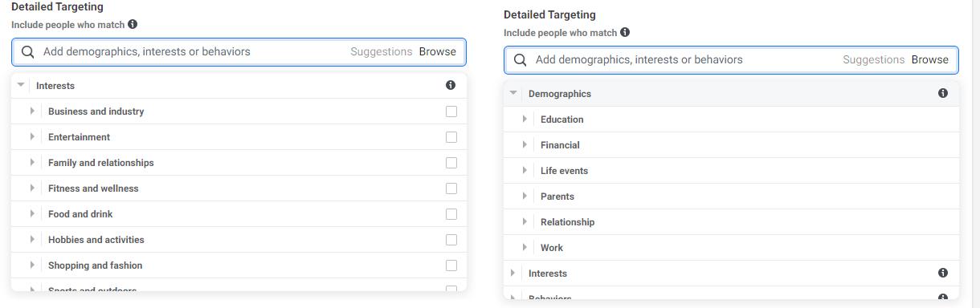The width and height of the screenshot is (980, 308).
Task: Select the Financial demographics item
Action: (x=560, y=145)
